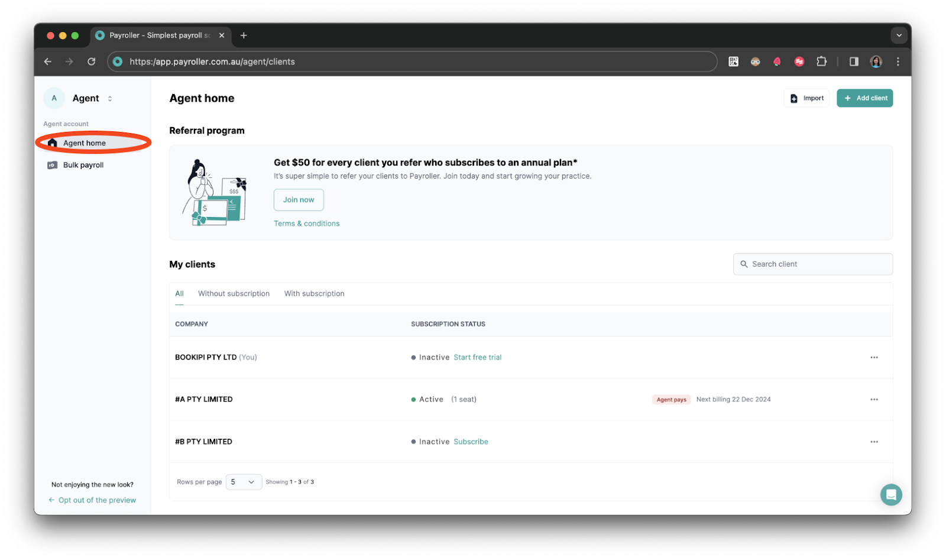Click Opt out of the preview
This screenshot has height=560, width=946.
click(x=97, y=500)
